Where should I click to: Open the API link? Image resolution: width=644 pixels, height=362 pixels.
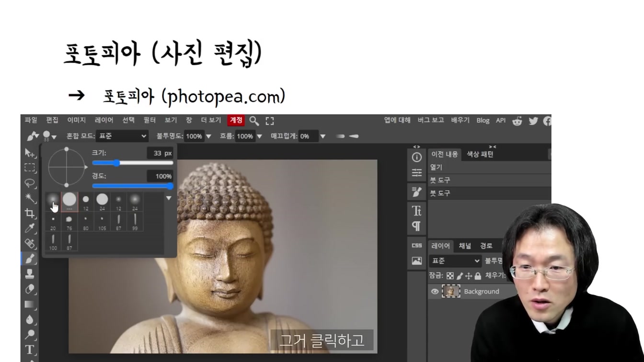(501, 121)
